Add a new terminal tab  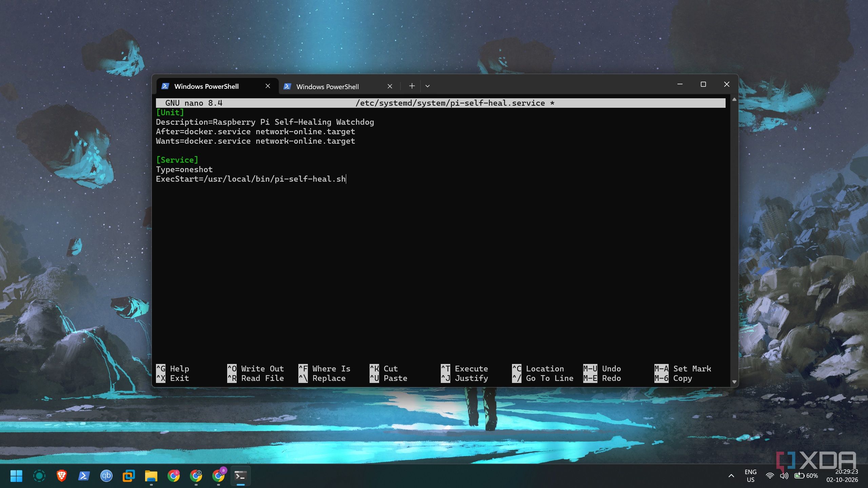pyautogui.click(x=412, y=86)
